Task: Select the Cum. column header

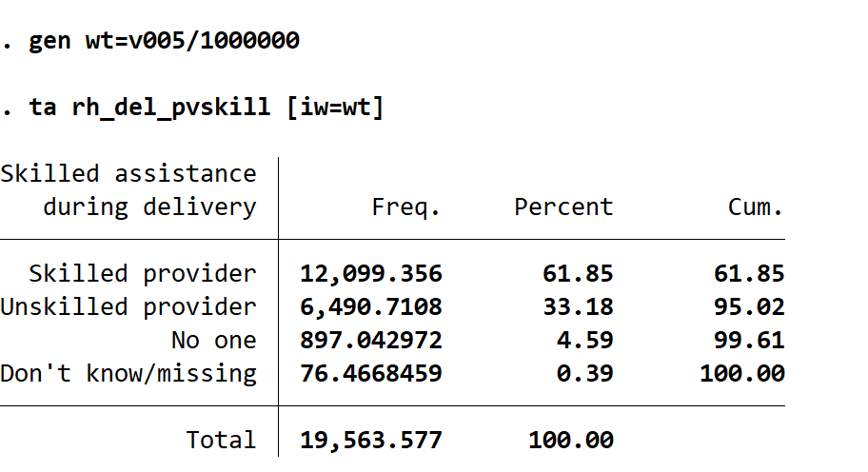Action: point(756,207)
